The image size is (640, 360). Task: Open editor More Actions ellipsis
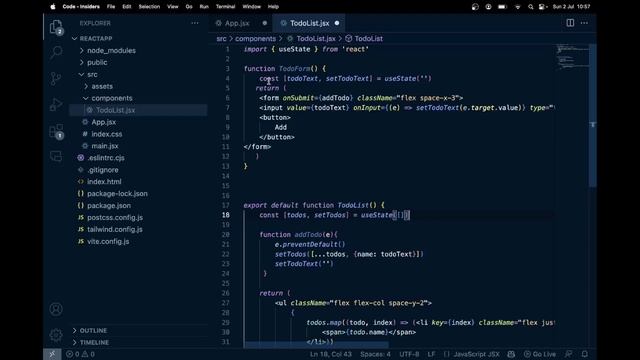click(x=584, y=23)
